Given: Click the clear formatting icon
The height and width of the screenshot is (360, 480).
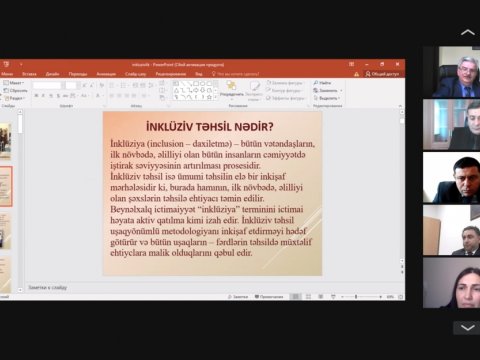Looking at the screenshot, I should point(102,86).
